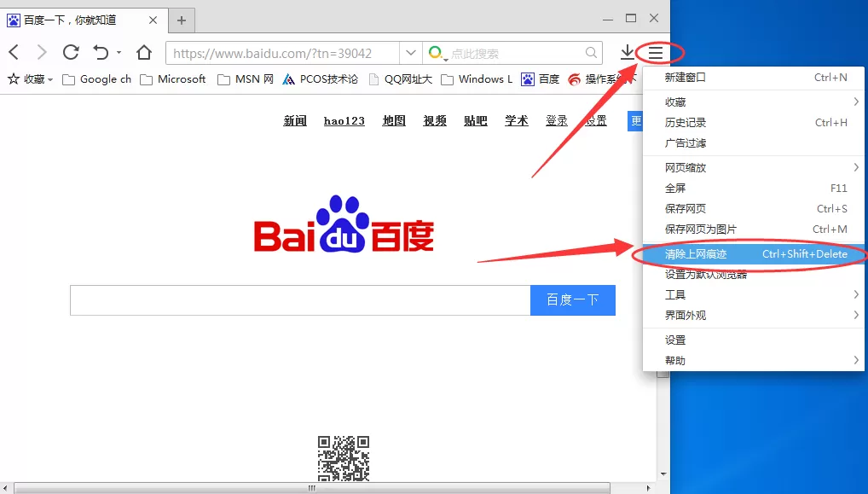Expand the 收藏 bookmarks dropdown arrow
This screenshot has height=494, width=868.
pyautogui.click(x=50, y=79)
